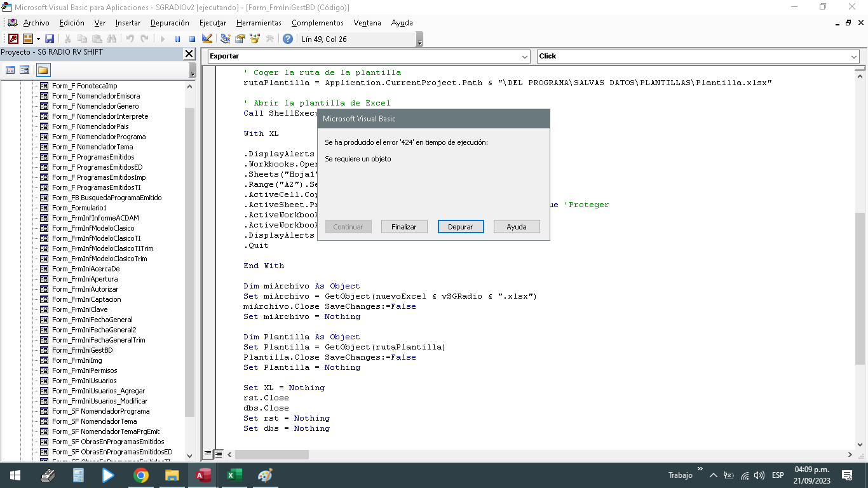Open Microsoft Access view icon in toolbar
The width and height of the screenshot is (868, 488).
(13, 39)
